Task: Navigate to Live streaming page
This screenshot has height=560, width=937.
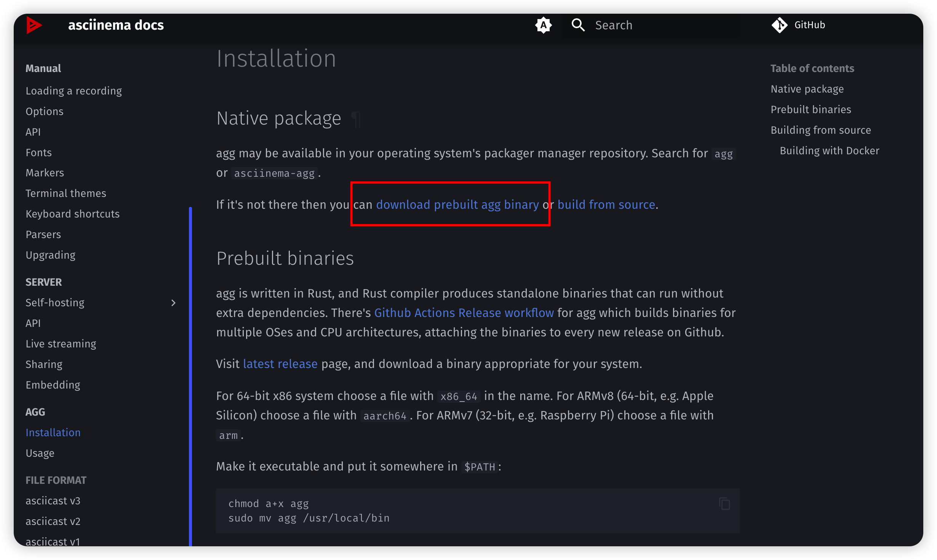Action: 61,344
